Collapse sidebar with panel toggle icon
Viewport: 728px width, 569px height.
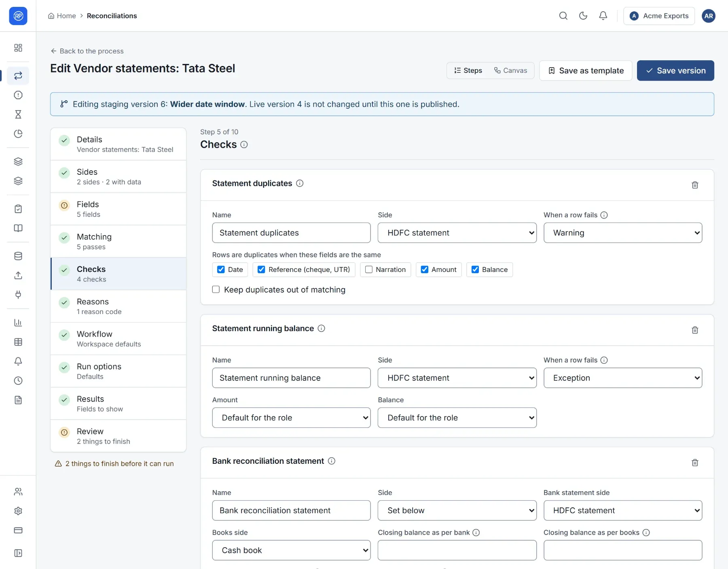pos(18,553)
